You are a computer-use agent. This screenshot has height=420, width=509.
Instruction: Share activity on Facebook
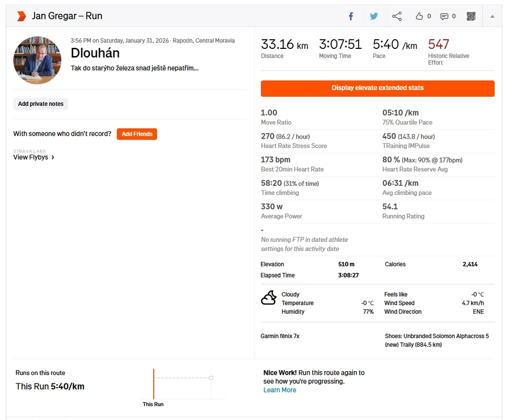[351, 16]
